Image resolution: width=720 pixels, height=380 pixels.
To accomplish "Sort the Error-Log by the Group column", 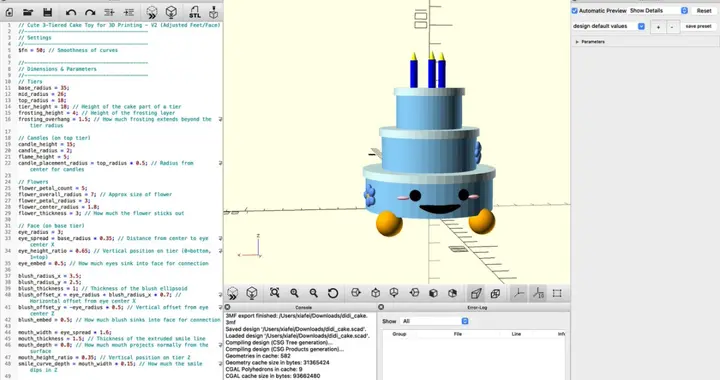I will pyautogui.click(x=399, y=334).
